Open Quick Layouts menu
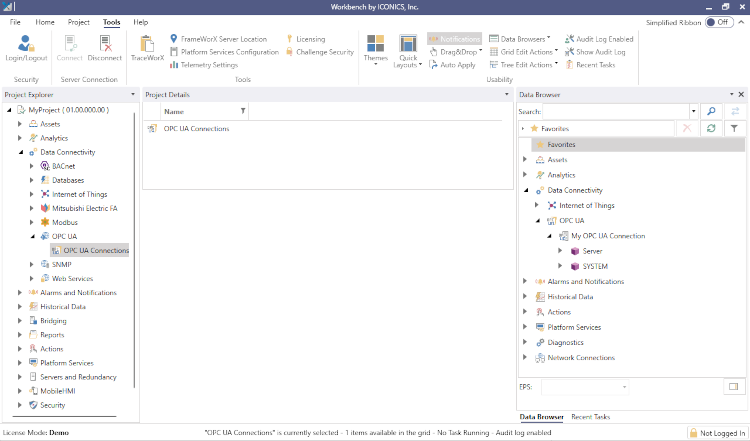Image resolution: width=750 pixels, height=441 pixels. pyautogui.click(x=408, y=51)
